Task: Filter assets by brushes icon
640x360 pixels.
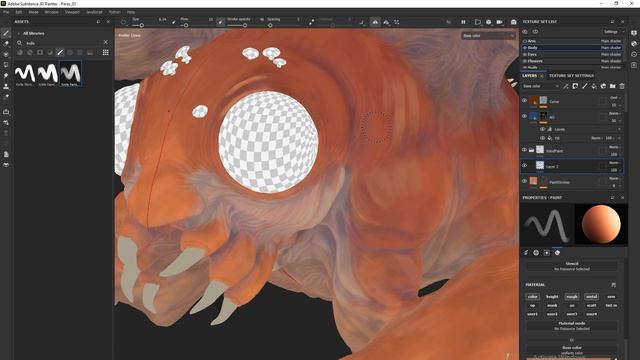Action: tap(60, 52)
